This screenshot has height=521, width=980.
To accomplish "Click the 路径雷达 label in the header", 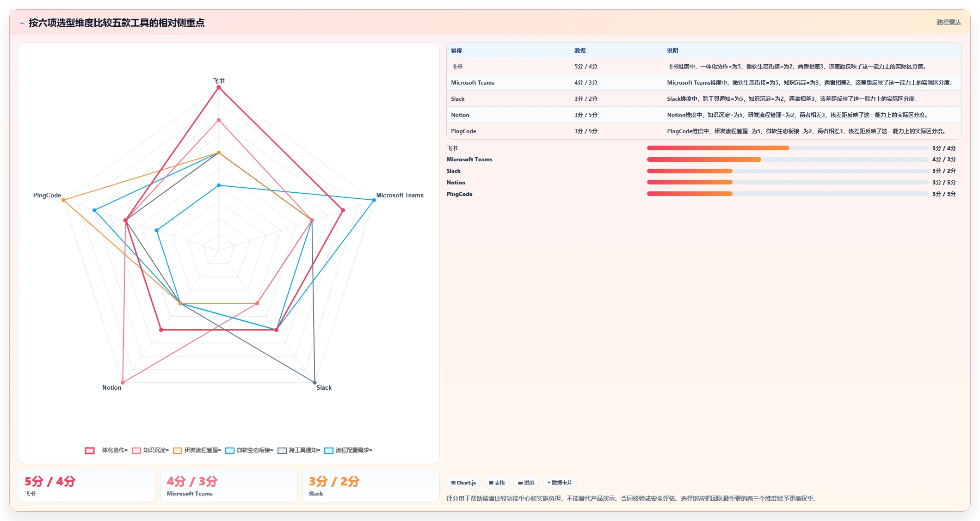I will [949, 22].
